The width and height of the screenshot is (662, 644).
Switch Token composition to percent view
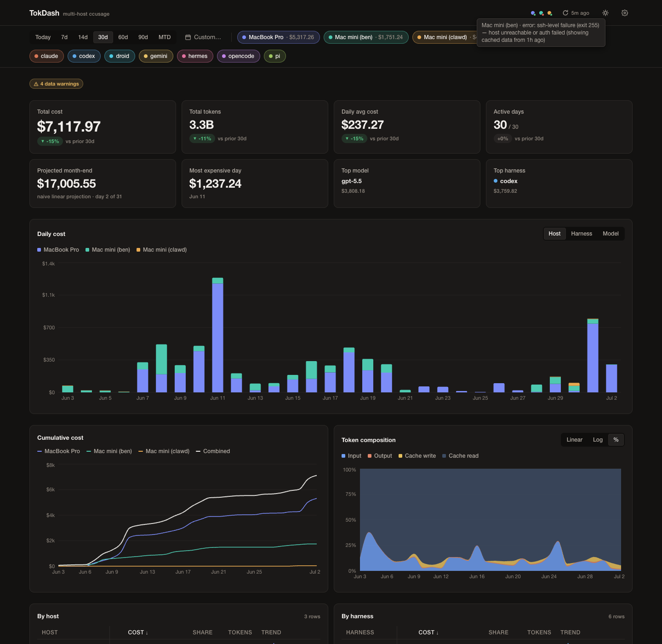tap(616, 440)
